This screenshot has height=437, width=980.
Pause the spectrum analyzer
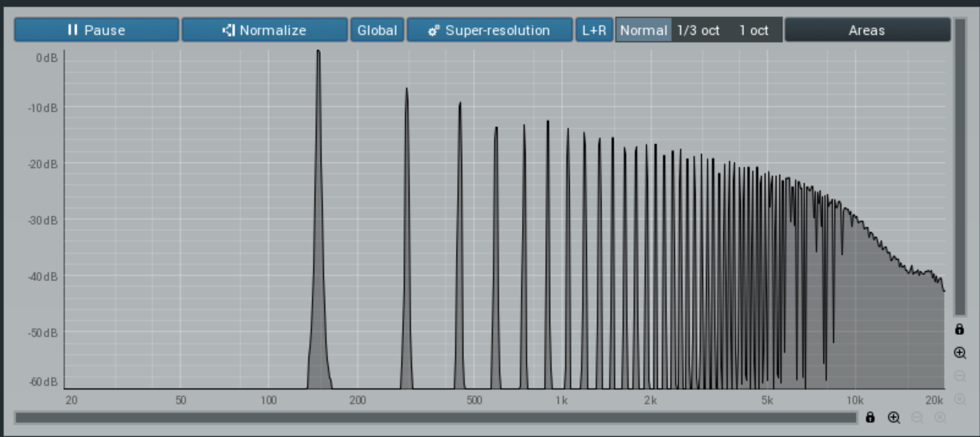pyautogui.click(x=96, y=30)
